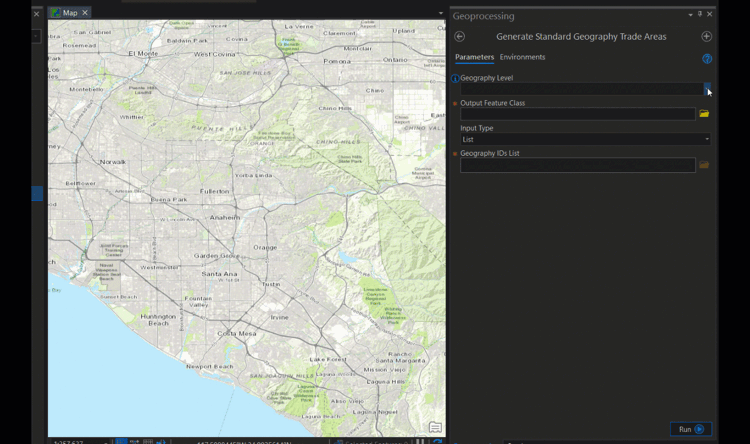Click the Garden Grove label on the map
750x444 pixels.
[217, 255]
